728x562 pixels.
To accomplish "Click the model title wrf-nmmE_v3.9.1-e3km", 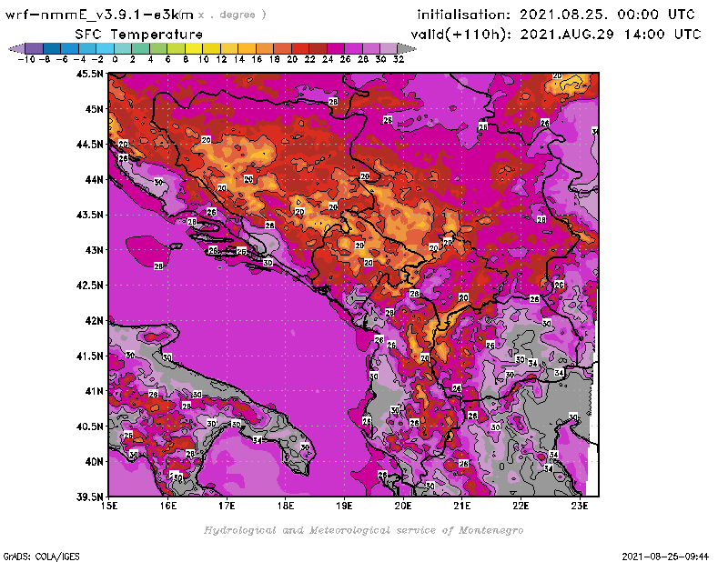I will tap(99, 15).
